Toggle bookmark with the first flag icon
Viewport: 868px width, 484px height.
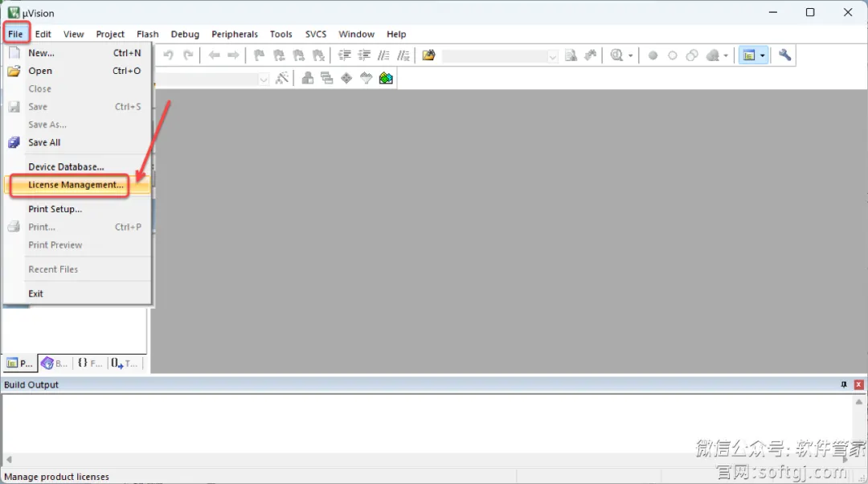tap(259, 55)
